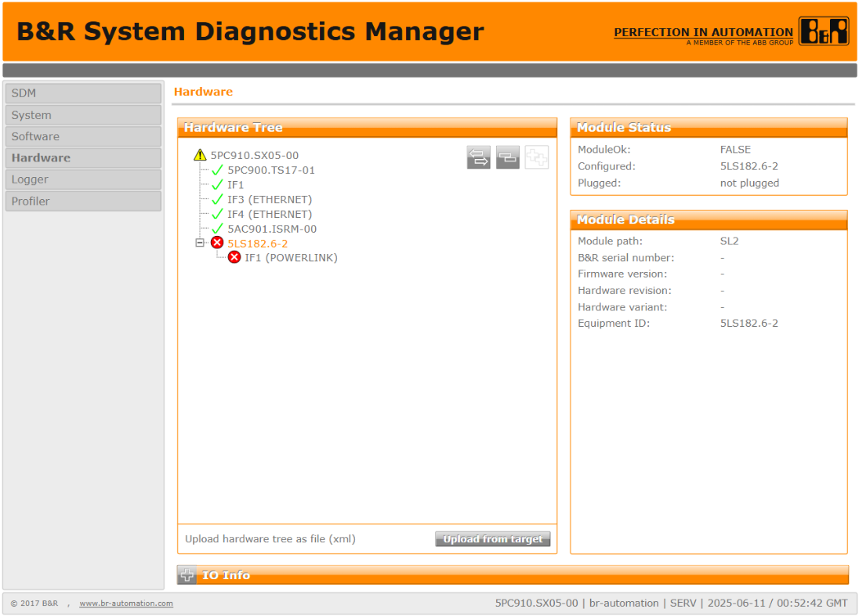Click the plus icon on the IO Info bar
The width and height of the screenshot is (859, 616).
pos(187,575)
